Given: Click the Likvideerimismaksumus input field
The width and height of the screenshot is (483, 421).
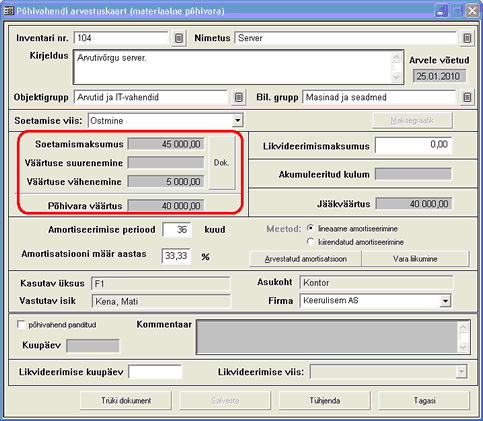Looking at the screenshot, I should point(413,145).
